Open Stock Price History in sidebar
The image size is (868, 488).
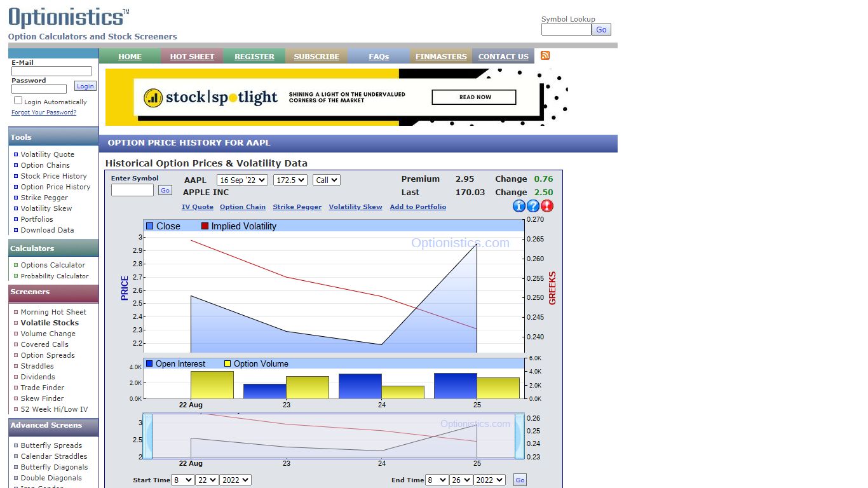tap(53, 176)
